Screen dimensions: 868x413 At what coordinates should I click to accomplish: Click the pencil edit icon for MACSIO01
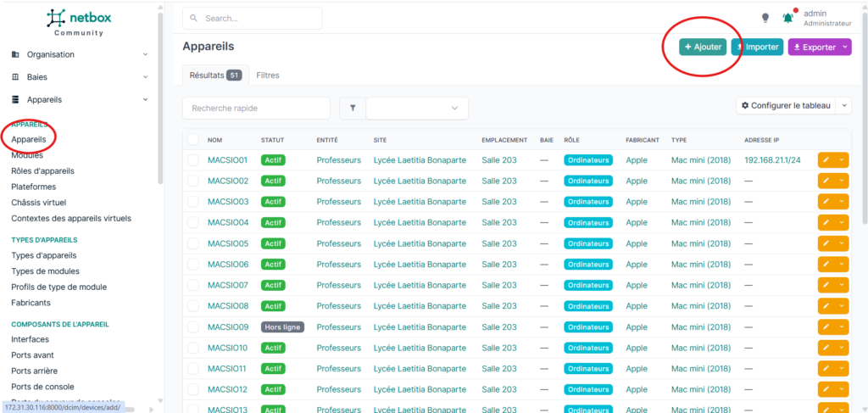[x=826, y=160]
